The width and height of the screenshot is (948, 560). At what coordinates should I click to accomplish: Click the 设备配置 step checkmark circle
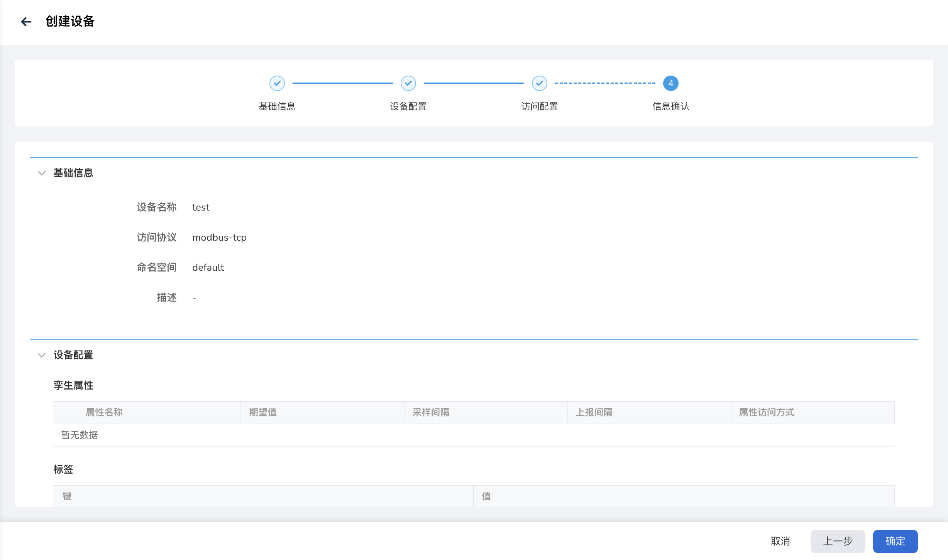[x=408, y=83]
